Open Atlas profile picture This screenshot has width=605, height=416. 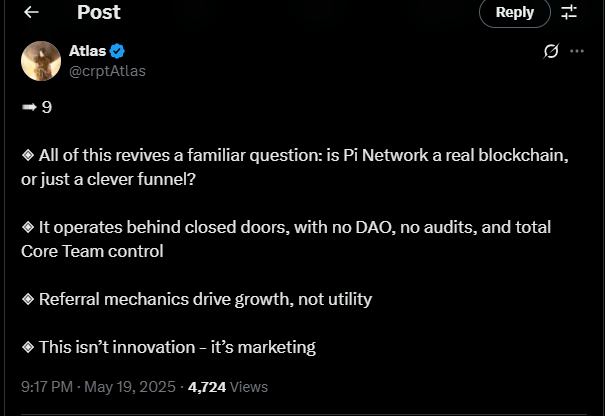tap(41, 61)
